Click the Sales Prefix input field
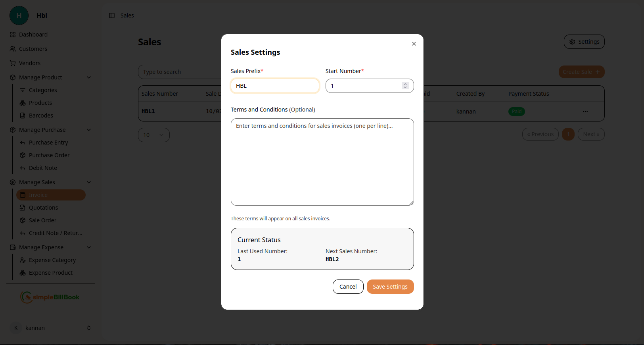This screenshot has height=345, width=644. coord(275,86)
